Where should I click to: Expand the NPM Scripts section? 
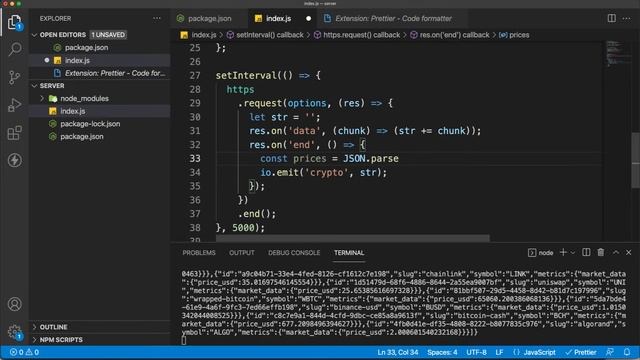point(61,340)
